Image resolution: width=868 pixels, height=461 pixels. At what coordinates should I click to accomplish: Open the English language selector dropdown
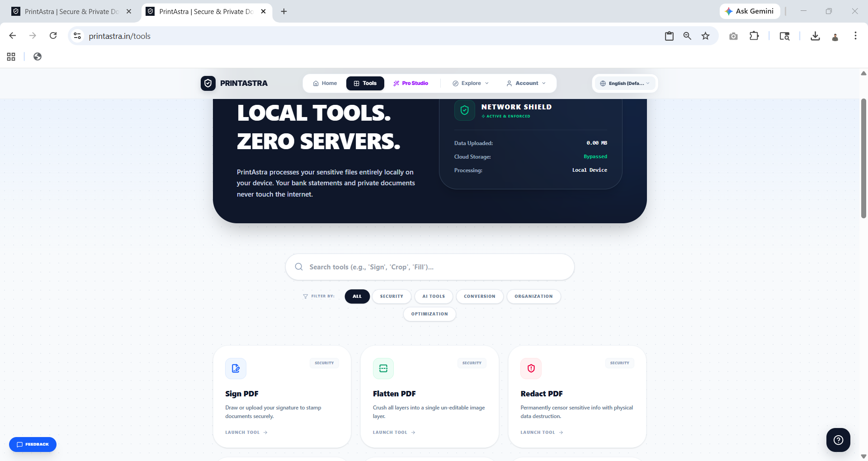625,83
